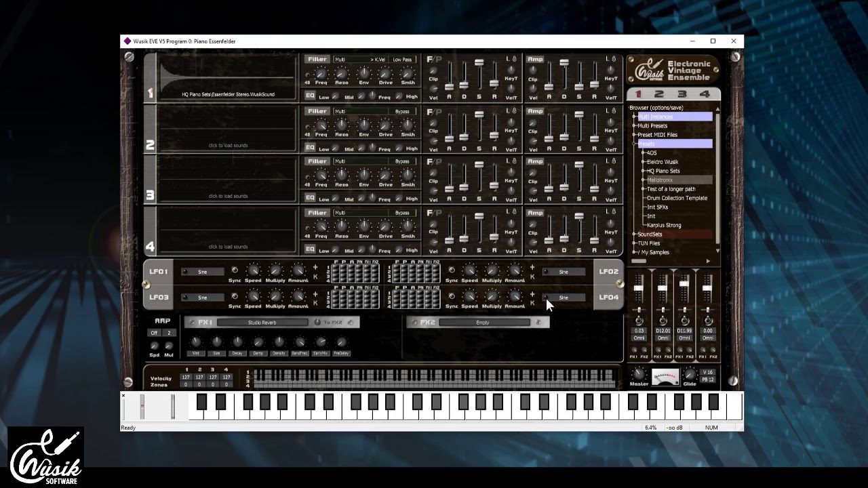Adjust the layer 2 filter Freq knob
Screen dimensions: 868x488
(x=321, y=125)
